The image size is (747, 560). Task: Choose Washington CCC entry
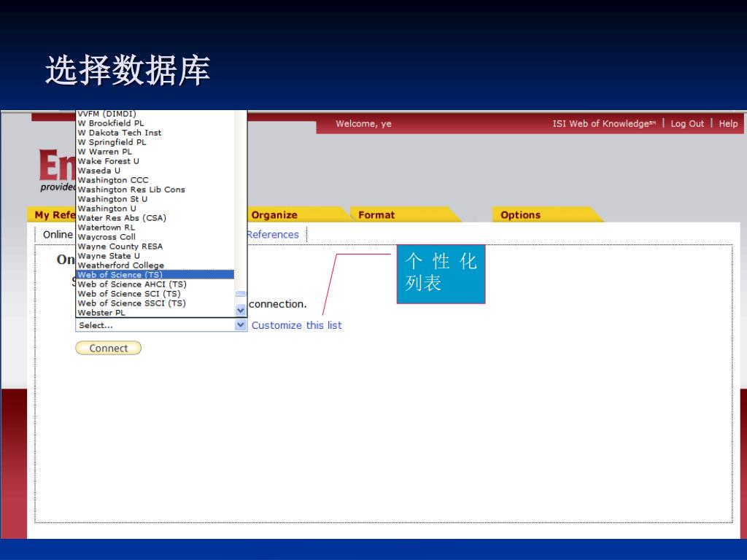click(155, 180)
